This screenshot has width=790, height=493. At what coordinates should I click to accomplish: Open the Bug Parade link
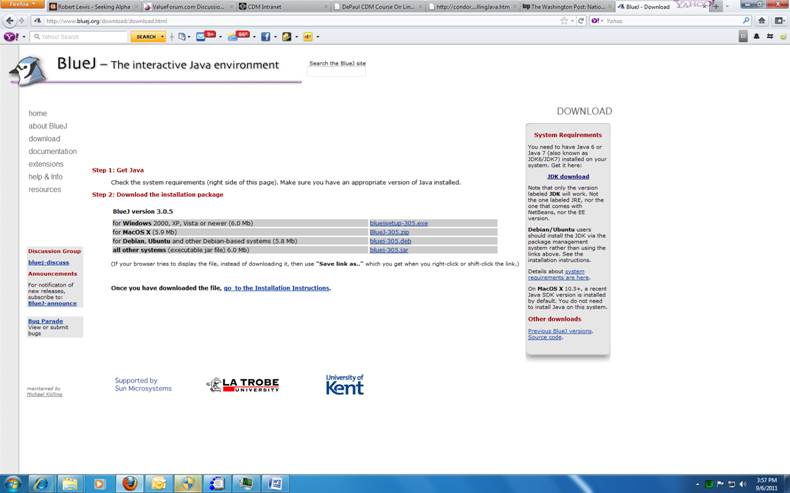(45, 321)
